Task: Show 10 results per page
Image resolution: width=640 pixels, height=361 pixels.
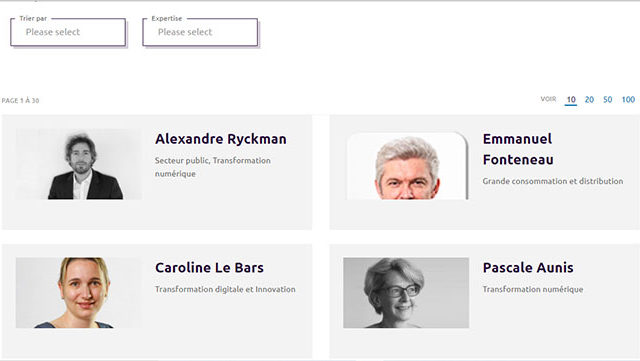Action: [571, 100]
